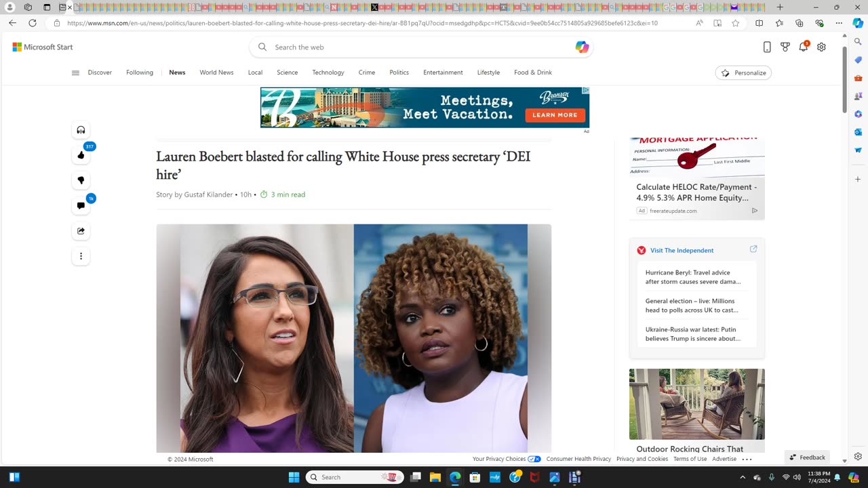This screenshot has height=488, width=868.
Task: Share the article using share icon
Action: (x=81, y=231)
